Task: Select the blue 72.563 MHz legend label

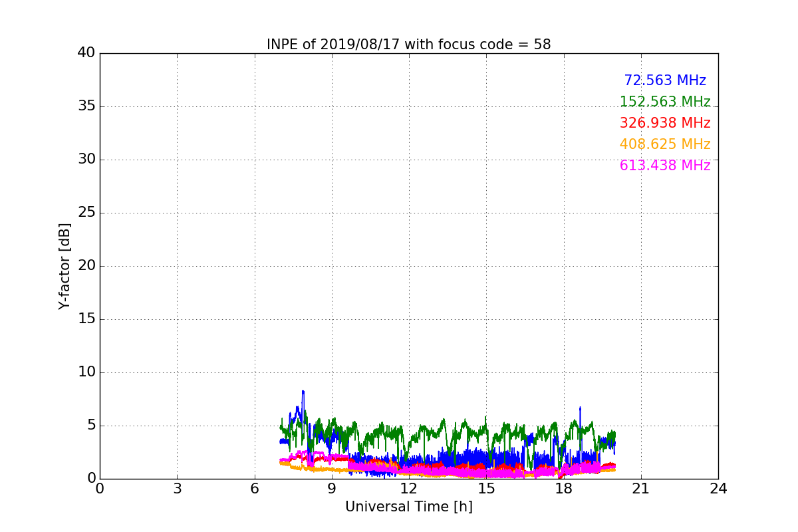Action: point(665,80)
